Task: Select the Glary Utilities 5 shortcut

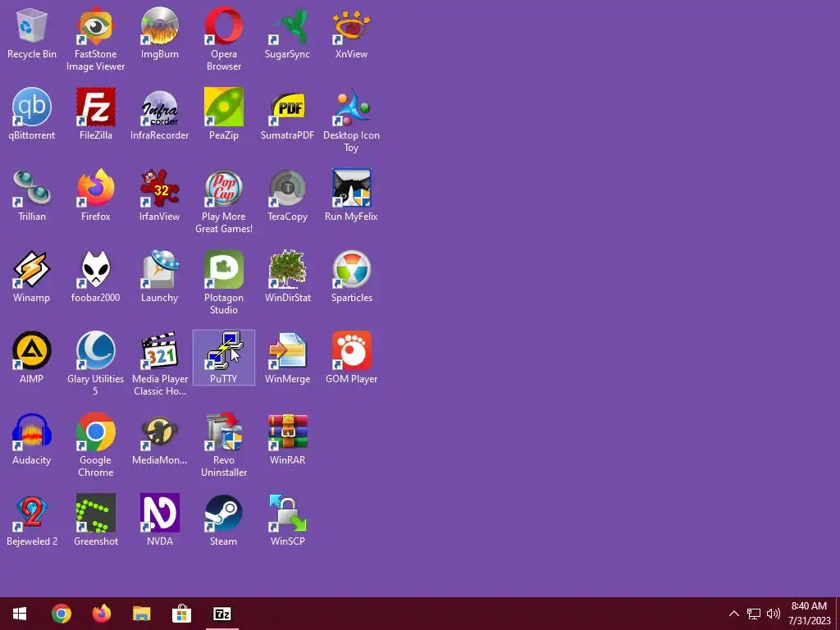Action: (x=95, y=363)
